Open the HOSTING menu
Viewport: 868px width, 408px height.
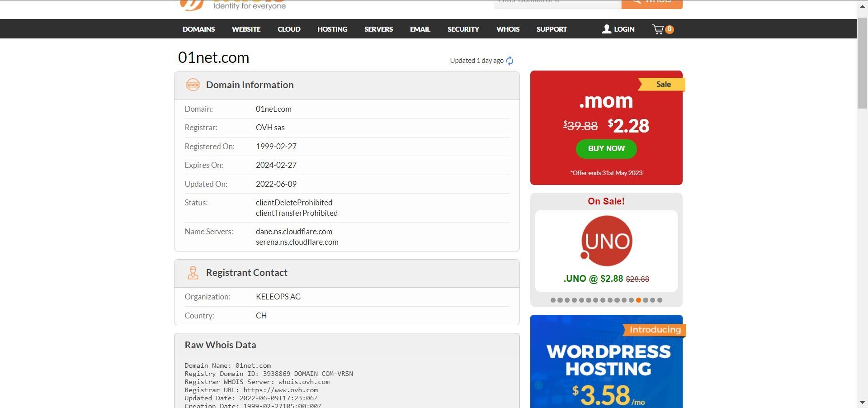click(332, 29)
